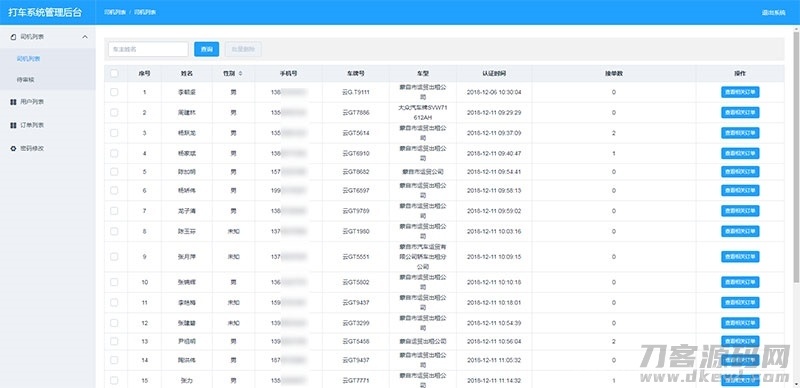Toggle the checkbox for row 13
Image resolution: width=800 pixels, height=388 pixels.
(114, 341)
